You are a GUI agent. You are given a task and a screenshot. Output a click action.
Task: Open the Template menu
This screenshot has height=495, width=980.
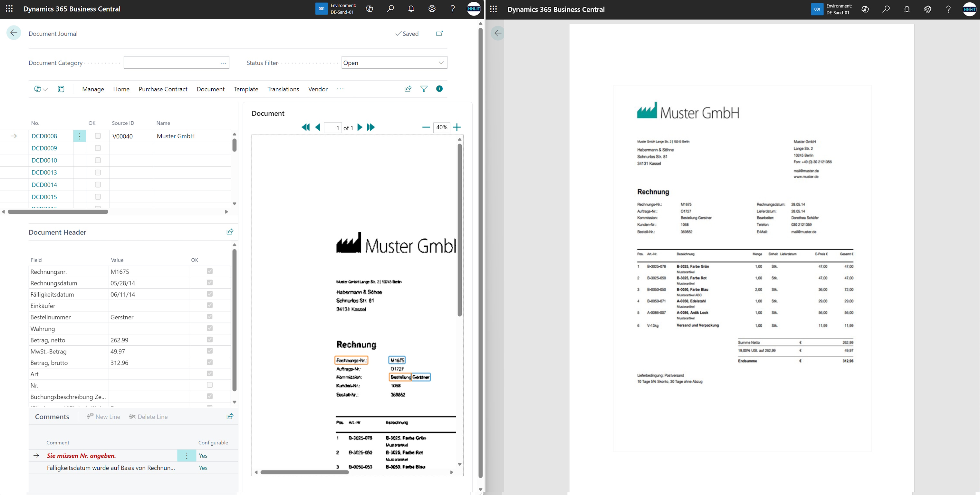click(x=246, y=89)
